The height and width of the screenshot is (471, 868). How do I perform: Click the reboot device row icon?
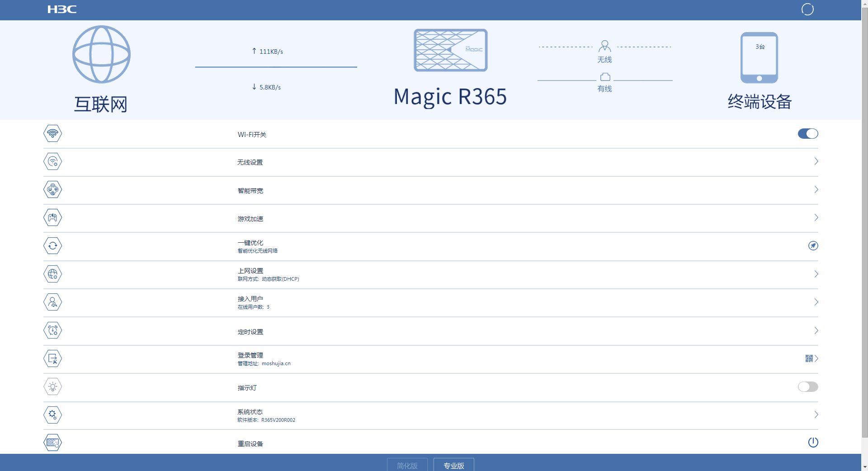(x=52, y=443)
